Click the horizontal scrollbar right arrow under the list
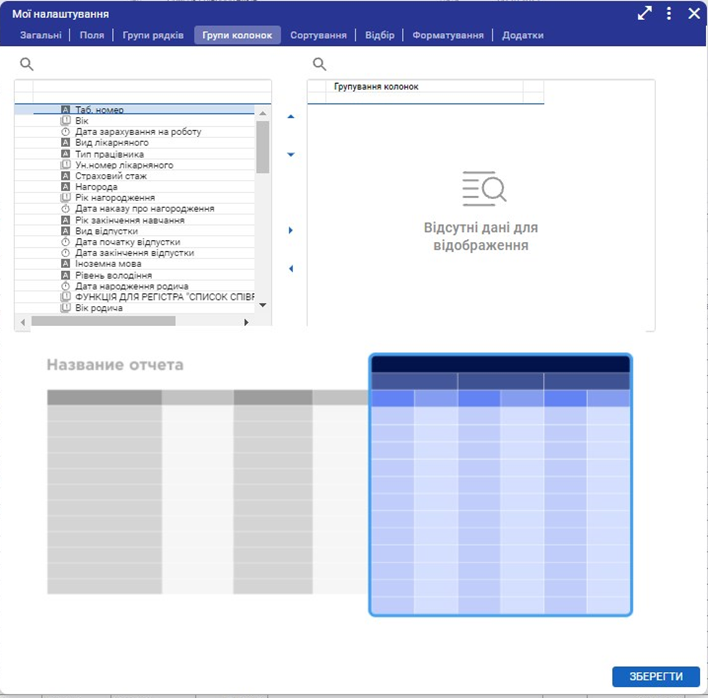Image resolution: width=708 pixels, height=698 pixels. point(247,322)
